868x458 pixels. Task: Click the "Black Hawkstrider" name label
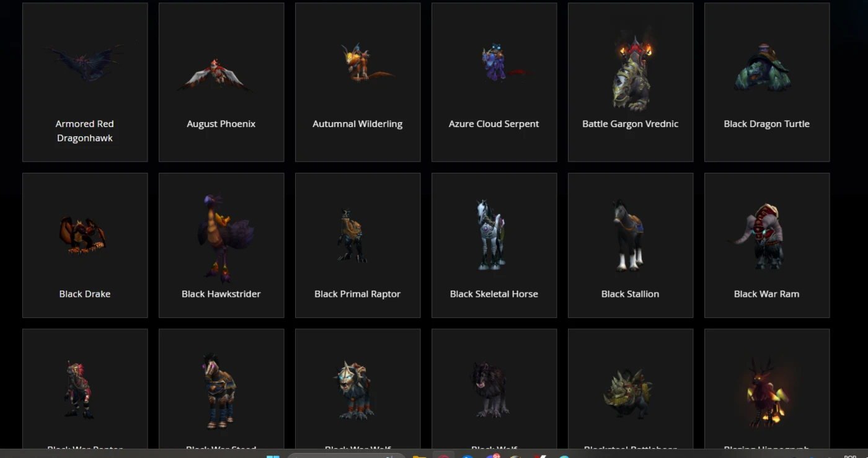click(221, 294)
